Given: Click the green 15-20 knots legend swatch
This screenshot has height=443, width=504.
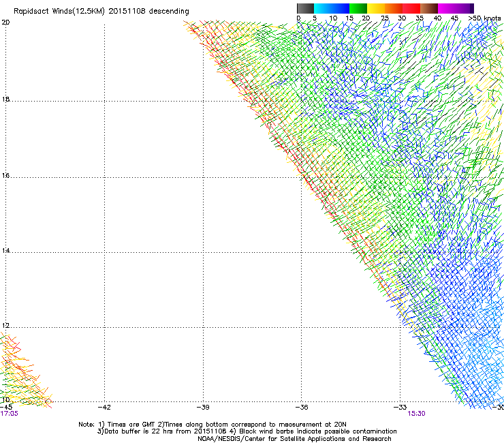Looking at the screenshot, I should [358, 8].
